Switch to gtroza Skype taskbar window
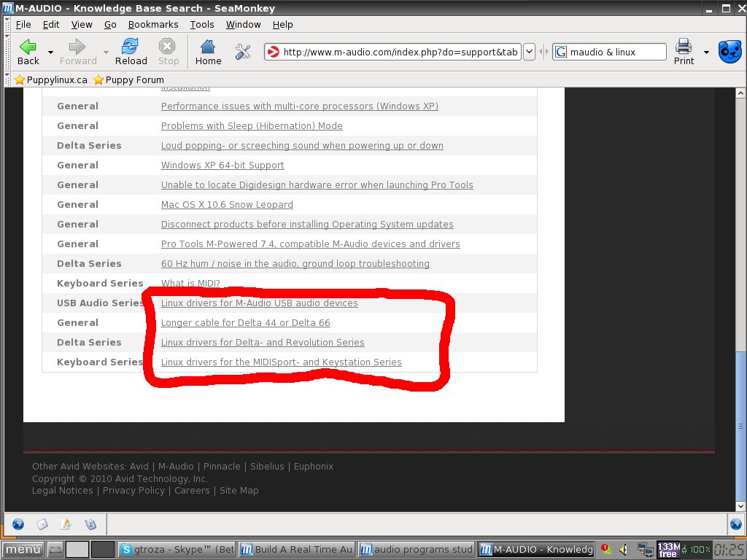Screen dimensions: 747x560 click(177, 550)
